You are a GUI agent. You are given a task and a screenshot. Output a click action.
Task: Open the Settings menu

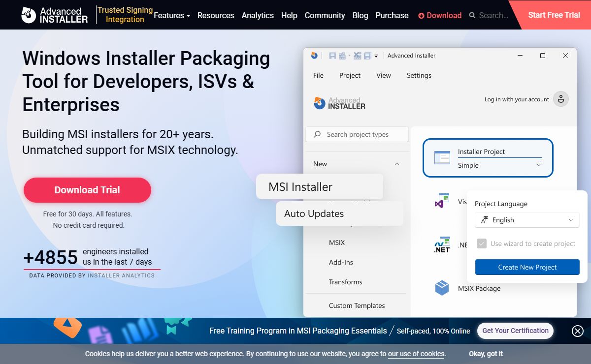419,75
